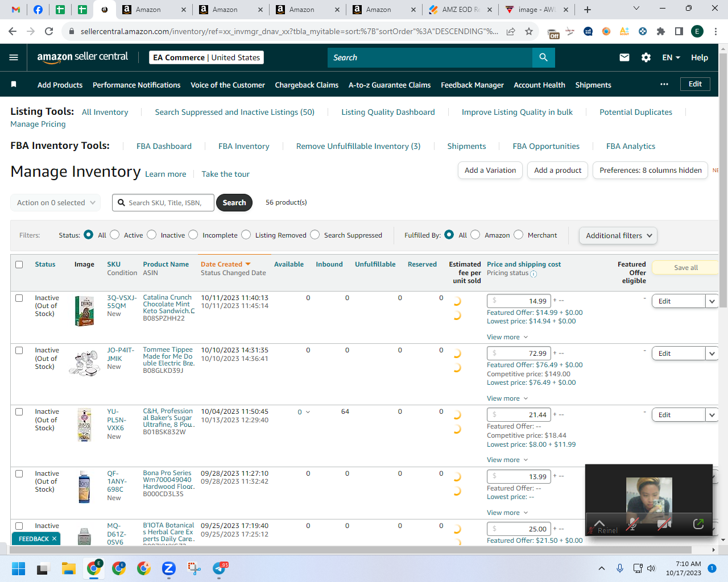Open a new browser tab

pyautogui.click(x=588, y=10)
